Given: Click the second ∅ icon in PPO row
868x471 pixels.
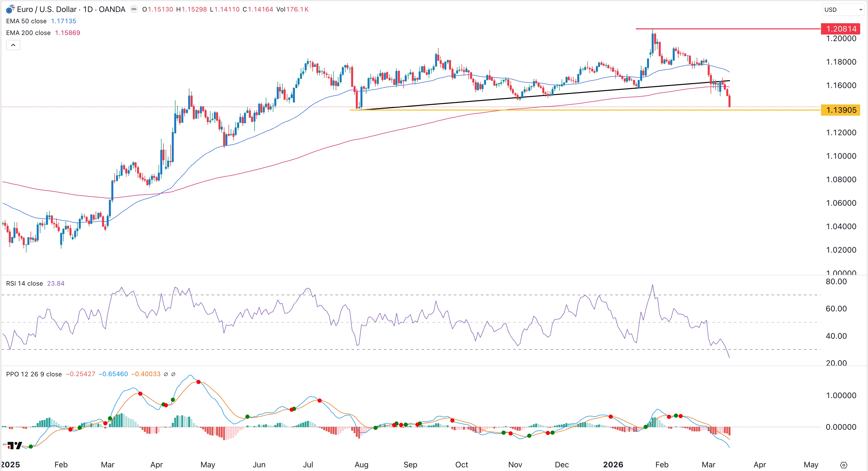Looking at the screenshot, I should 173,374.
